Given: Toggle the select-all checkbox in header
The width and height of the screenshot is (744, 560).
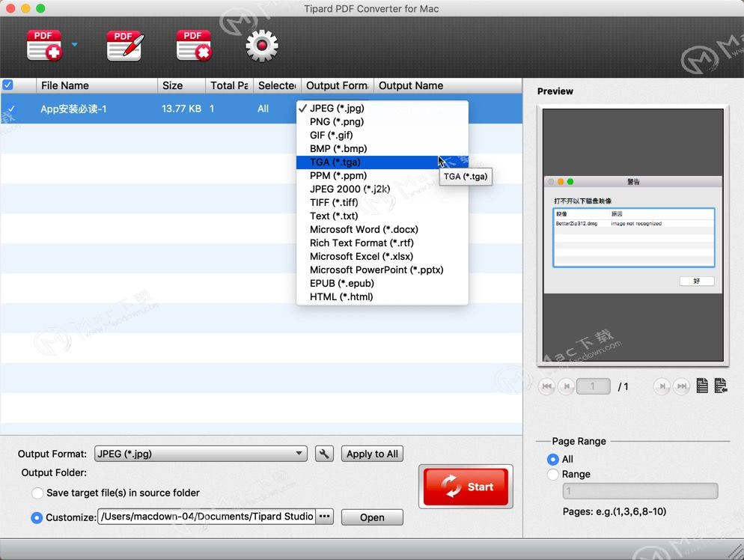Looking at the screenshot, I should (7, 85).
